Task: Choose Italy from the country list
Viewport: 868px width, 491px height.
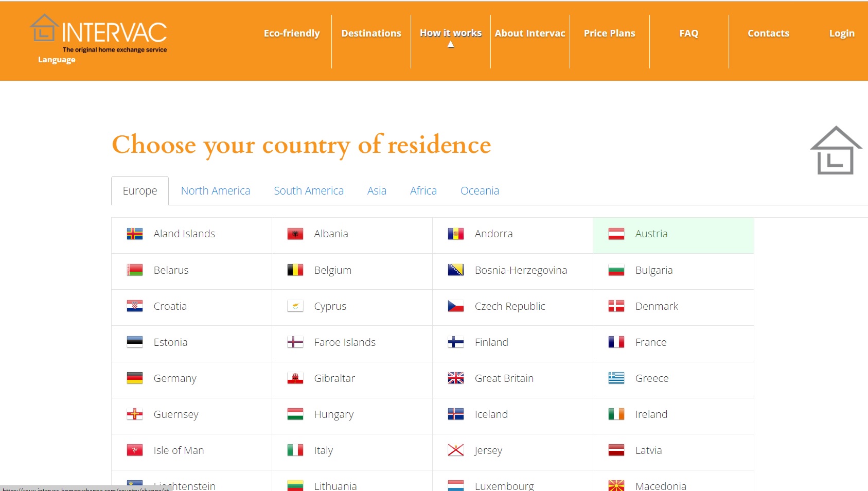Action: [x=323, y=450]
